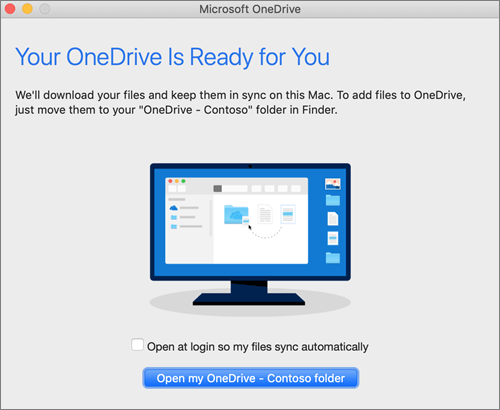Select the OneDrive cloud folder in the illustration
500x410 pixels.
[236, 214]
